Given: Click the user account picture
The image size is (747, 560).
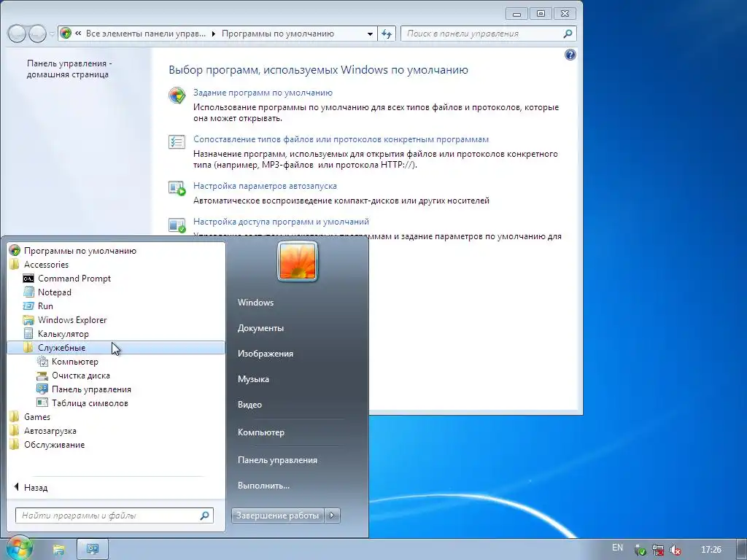Looking at the screenshot, I should 298,261.
